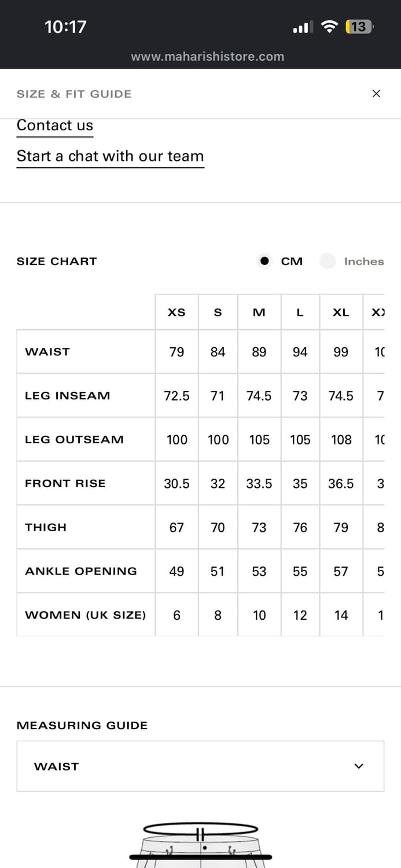Start a chat with our team

(x=110, y=156)
